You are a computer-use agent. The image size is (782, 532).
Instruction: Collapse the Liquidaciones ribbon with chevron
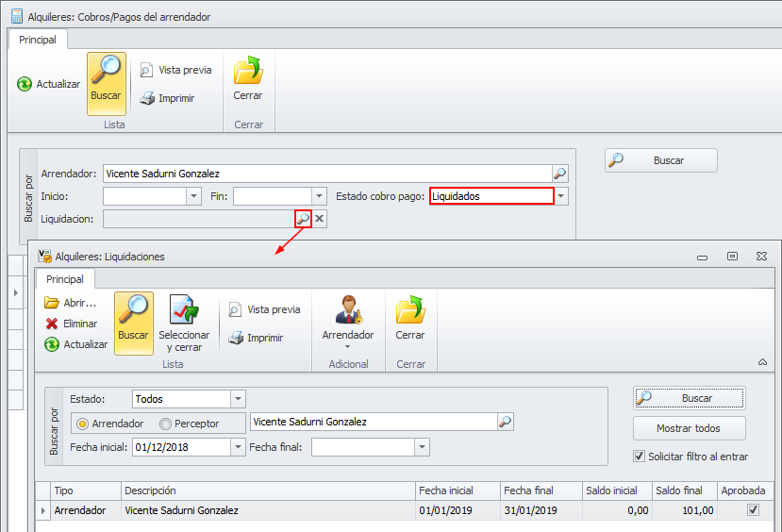[x=762, y=362]
